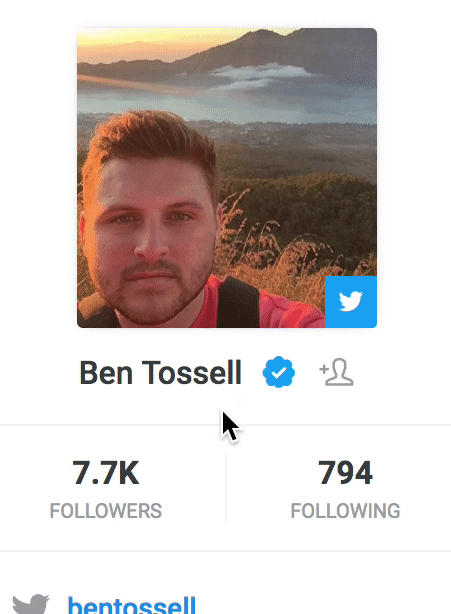
Task: Click the FOLLOWERS label
Action: pos(106,511)
